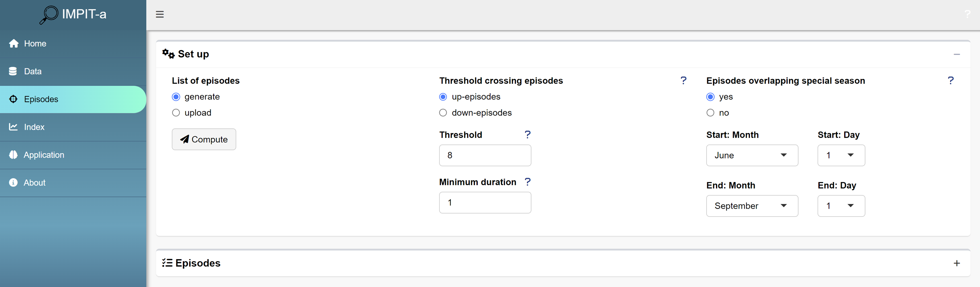Open help icon next to Threshold
The image size is (980, 287).
point(527,134)
